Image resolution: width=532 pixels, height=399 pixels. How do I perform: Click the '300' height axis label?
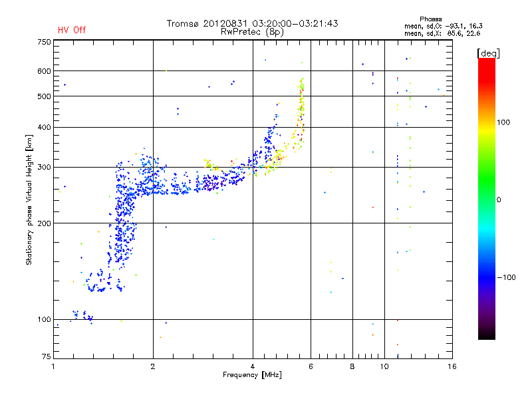click(x=44, y=167)
